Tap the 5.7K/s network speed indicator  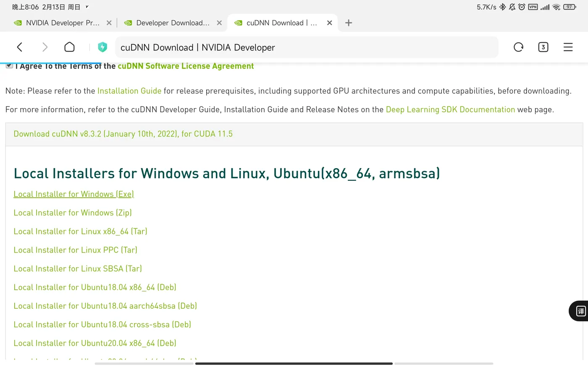tap(486, 7)
